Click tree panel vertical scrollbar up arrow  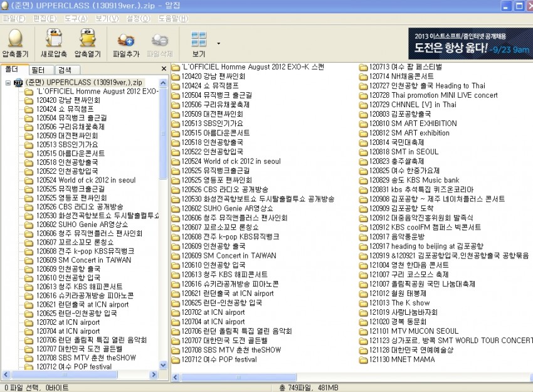click(163, 83)
